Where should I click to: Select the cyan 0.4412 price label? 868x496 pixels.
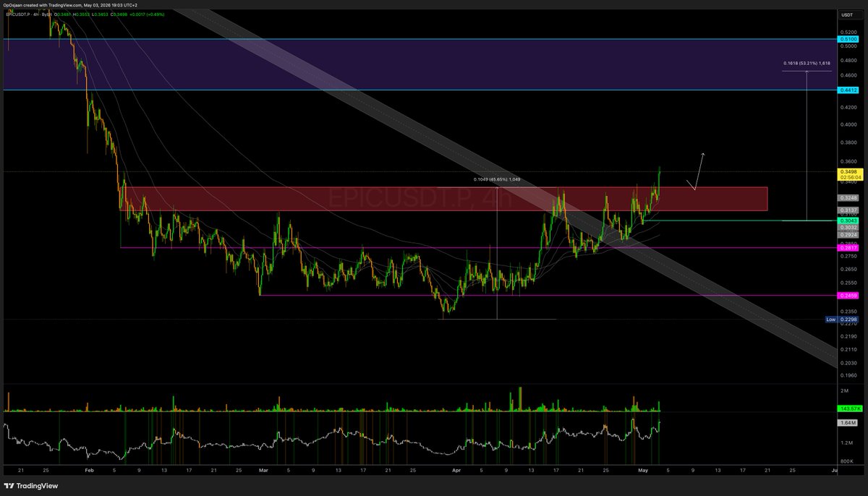(x=848, y=90)
